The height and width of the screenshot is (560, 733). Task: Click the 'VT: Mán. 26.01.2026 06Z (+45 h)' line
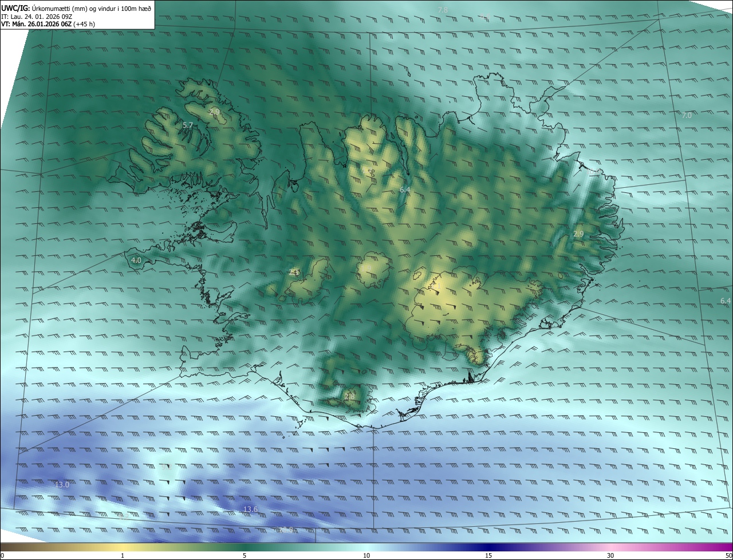click(x=49, y=24)
